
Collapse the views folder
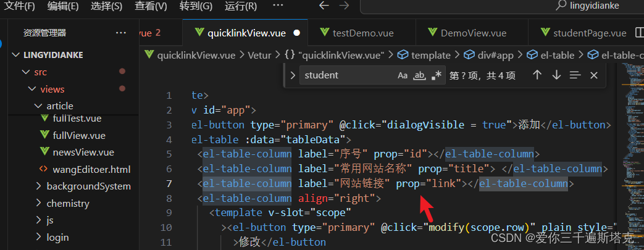tap(52, 89)
